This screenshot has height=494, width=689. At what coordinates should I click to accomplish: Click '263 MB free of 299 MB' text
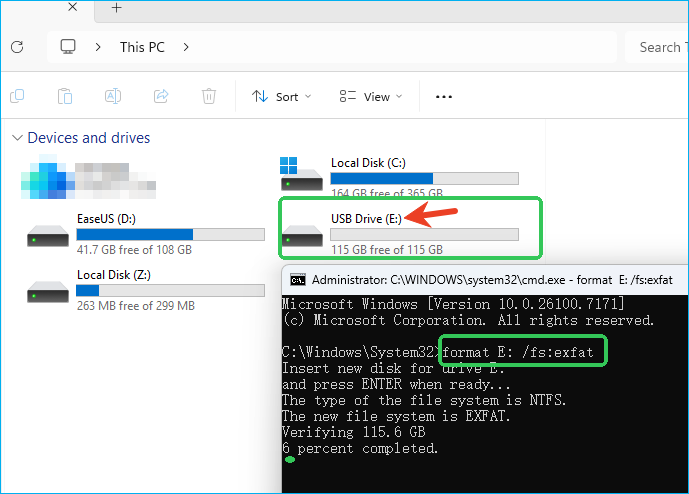pyautogui.click(x=136, y=306)
